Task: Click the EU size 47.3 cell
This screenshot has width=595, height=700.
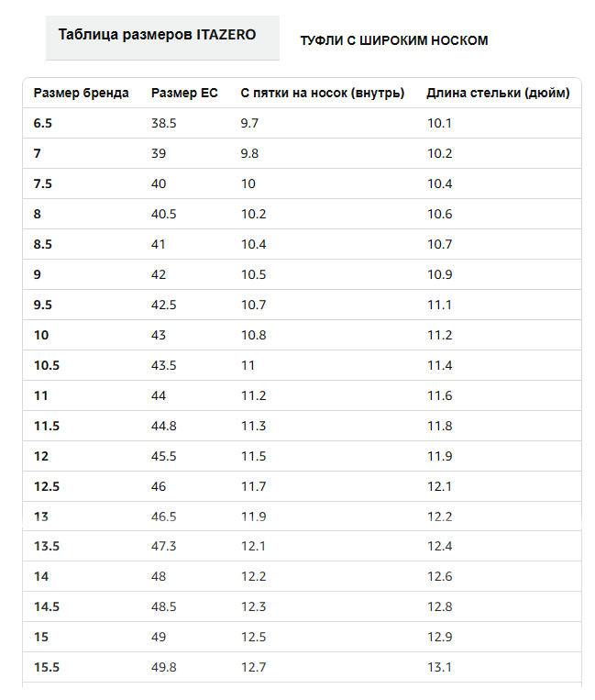Action: click(164, 546)
